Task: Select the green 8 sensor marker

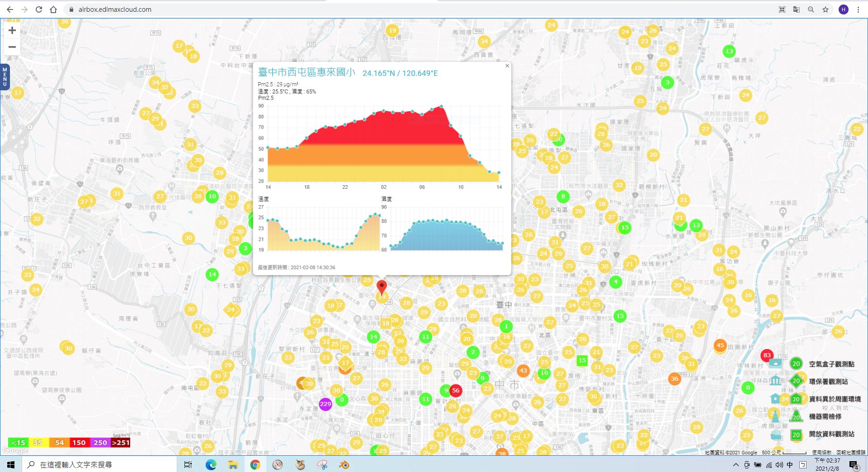Action: tap(563, 196)
